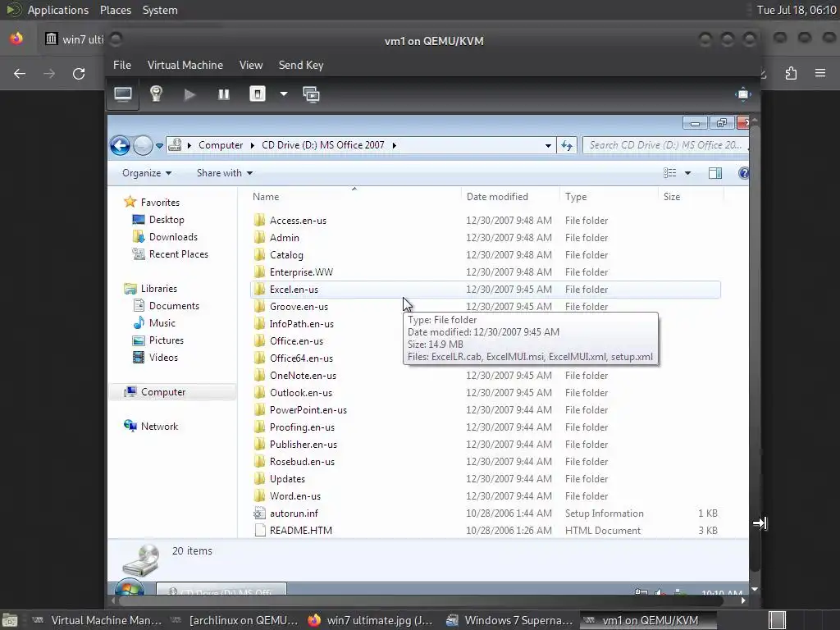
Task: Open the view options dropdown arrow
Action: [x=688, y=173]
